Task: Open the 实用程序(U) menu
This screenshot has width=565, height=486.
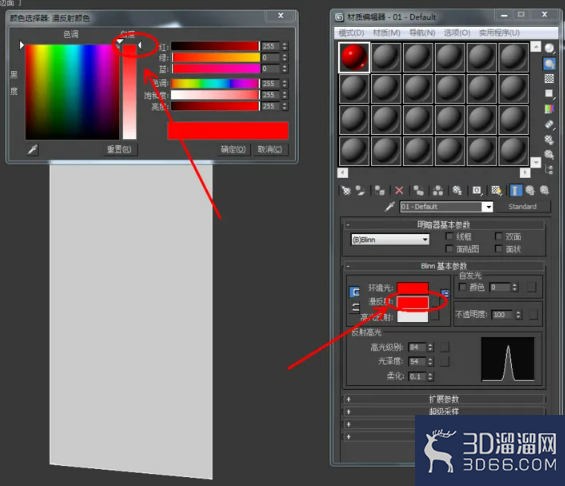Action: (499, 33)
